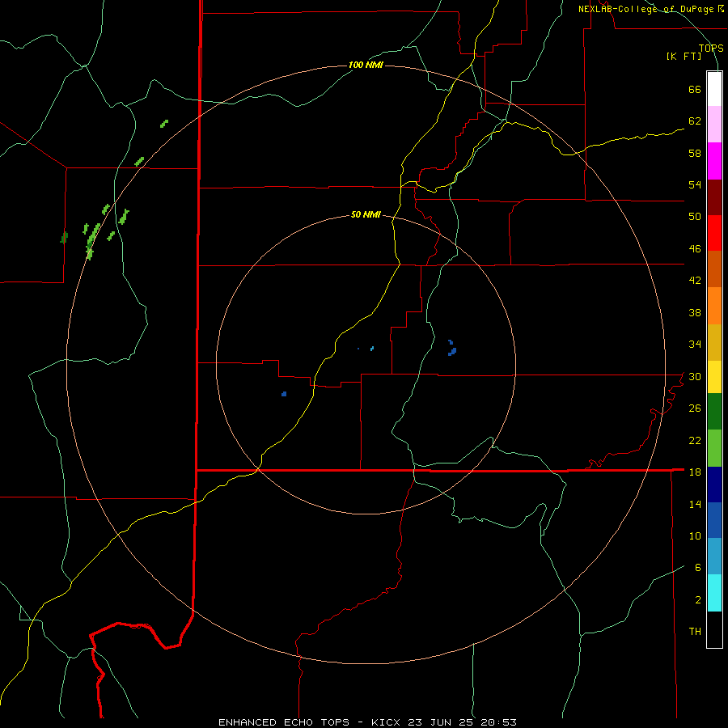Click the "14" legend value
This screenshot has width=728, height=728.
[x=695, y=504]
